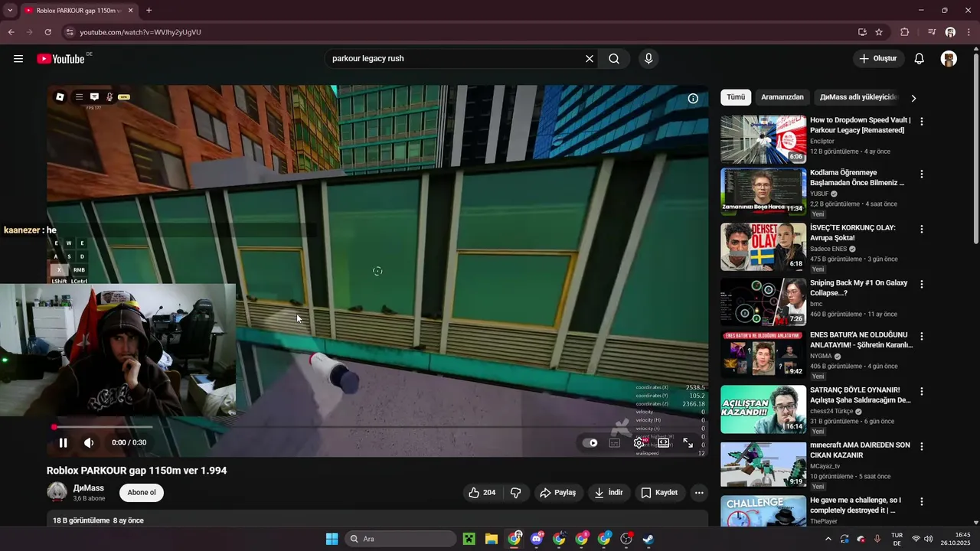Open the notifications bell

pos(920,59)
